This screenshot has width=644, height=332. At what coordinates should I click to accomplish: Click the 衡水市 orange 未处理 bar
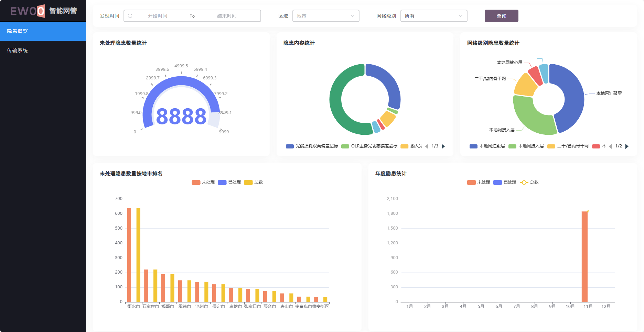[129, 255]
